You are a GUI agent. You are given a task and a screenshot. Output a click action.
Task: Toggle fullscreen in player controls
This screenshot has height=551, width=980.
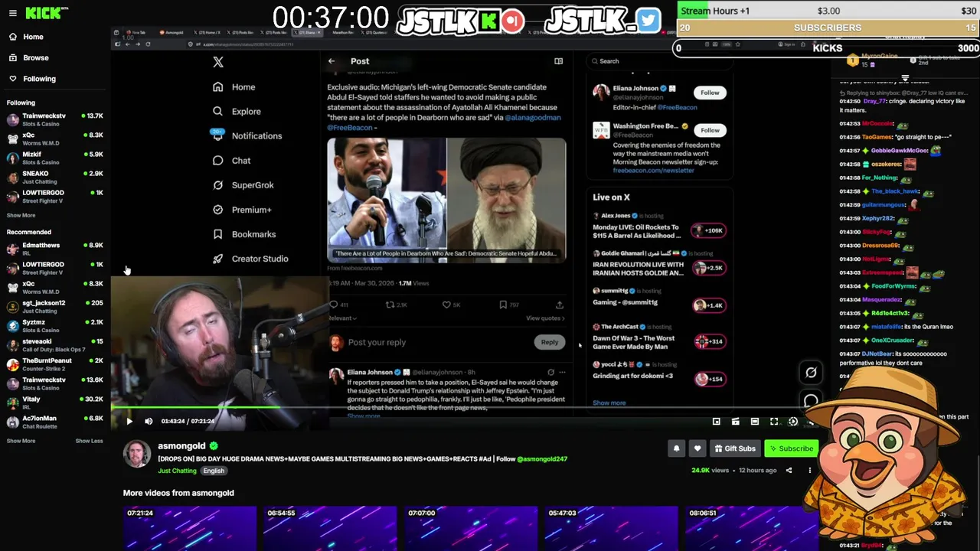(774, 421)
